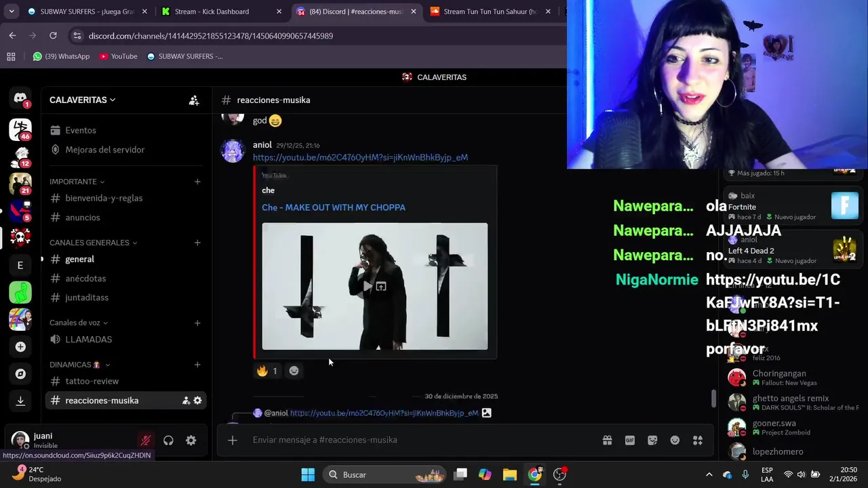The image size is (868, 488).
Task: Open YouTube bookmark
Action: pos(118,56)
